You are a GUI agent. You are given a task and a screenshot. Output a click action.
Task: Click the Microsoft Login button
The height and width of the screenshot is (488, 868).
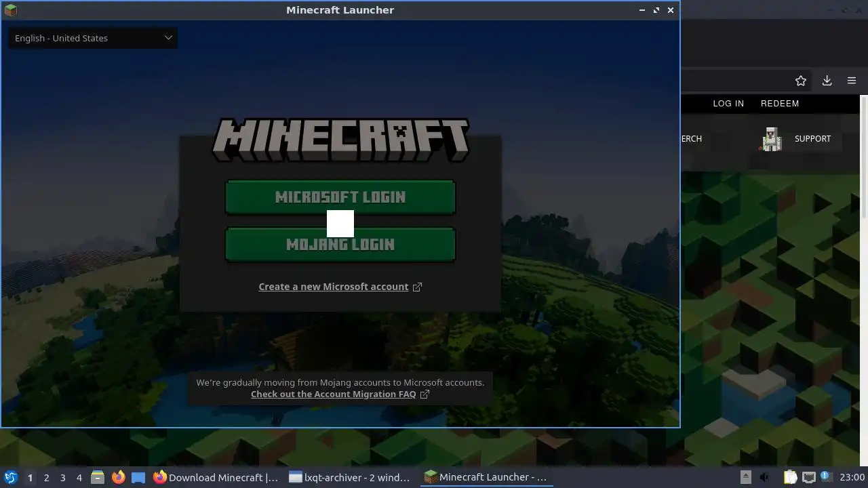click(340, 197)
